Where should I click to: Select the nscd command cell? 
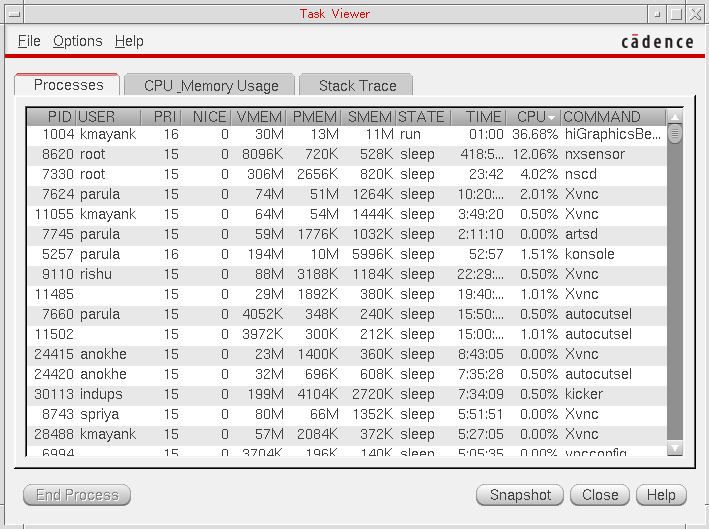[581, 174]
